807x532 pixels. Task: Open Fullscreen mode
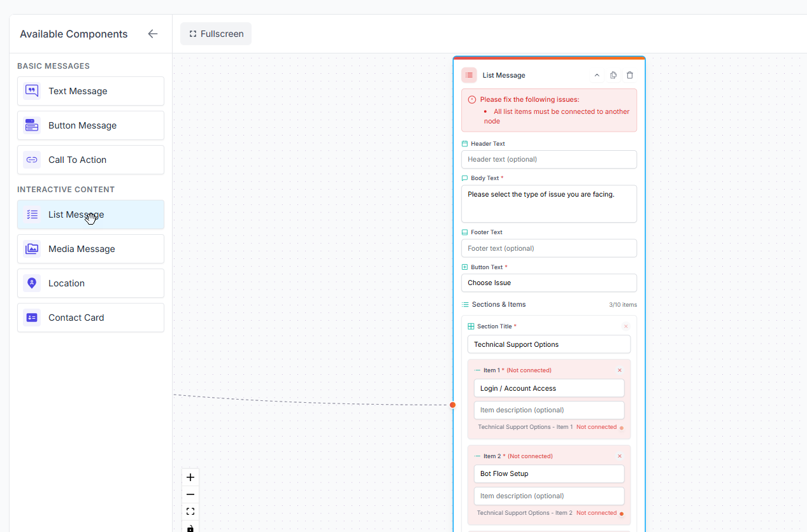[x=215, y=33]
